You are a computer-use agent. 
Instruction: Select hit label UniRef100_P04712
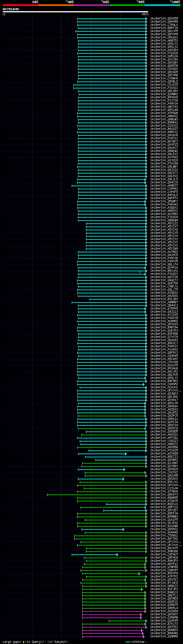164,138
